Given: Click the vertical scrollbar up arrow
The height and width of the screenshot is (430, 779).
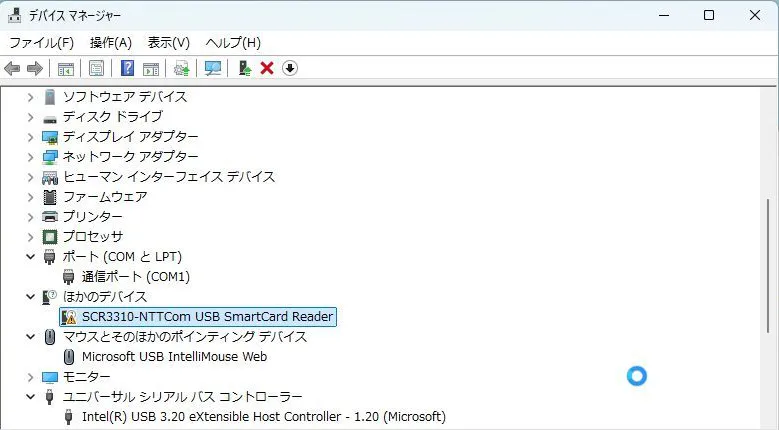Looking at the screenshot, I should 770,96.
